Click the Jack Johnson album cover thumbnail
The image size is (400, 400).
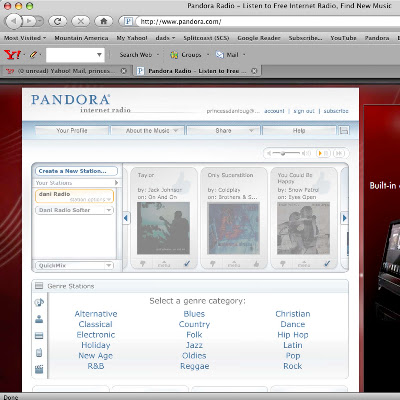163,228
